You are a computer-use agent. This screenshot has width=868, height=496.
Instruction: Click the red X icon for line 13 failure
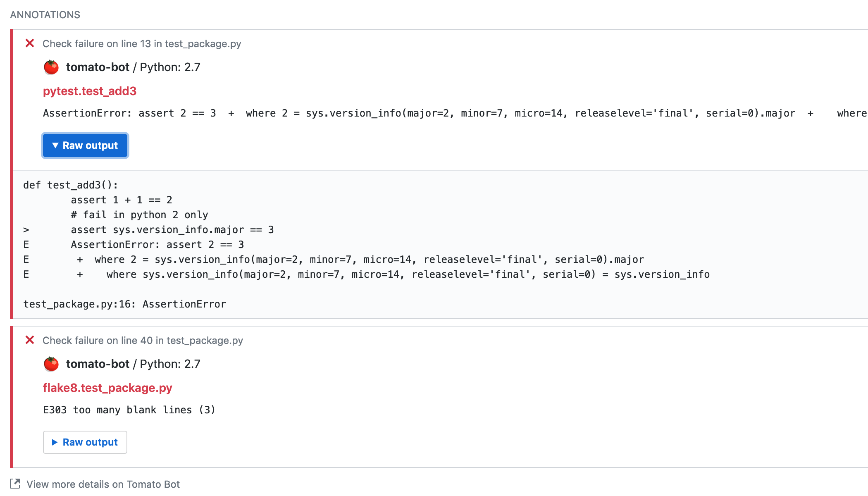[x=30, y=43]
